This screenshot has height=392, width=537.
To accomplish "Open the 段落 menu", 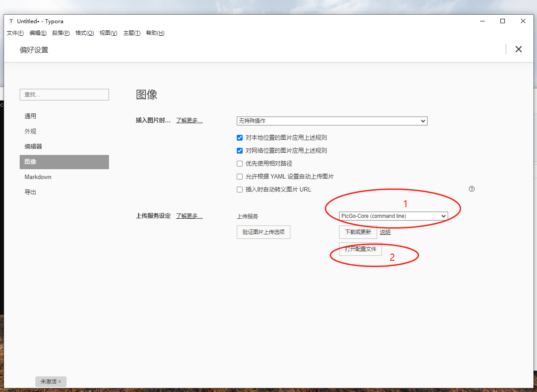I will point(61,33).
